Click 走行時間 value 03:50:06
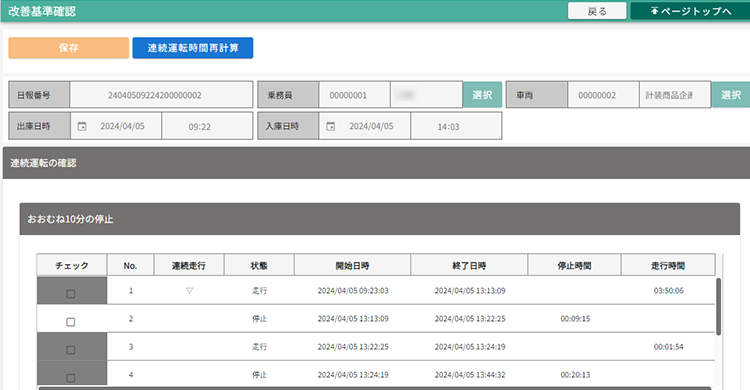 pos(669,290)
